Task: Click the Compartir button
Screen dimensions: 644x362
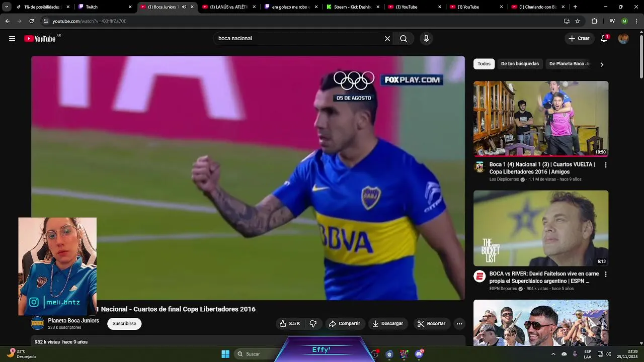Action: pyautogui.click(x=345, y=324)
